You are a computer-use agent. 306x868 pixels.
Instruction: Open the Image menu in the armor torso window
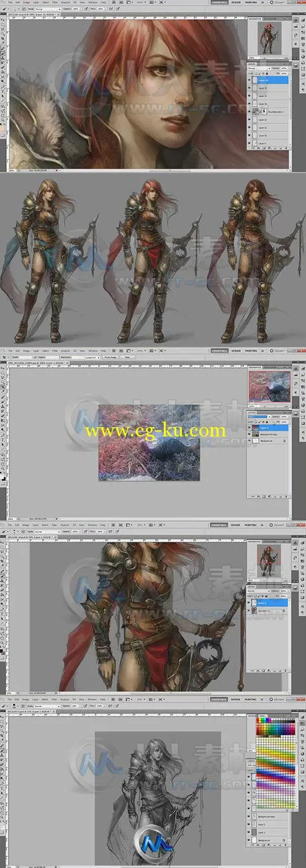26,525
